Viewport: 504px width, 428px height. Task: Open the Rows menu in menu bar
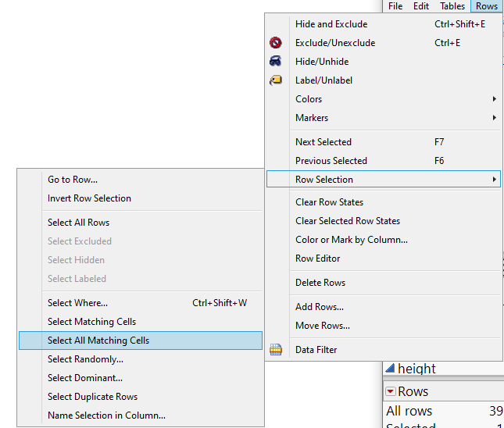coord(486,5)
